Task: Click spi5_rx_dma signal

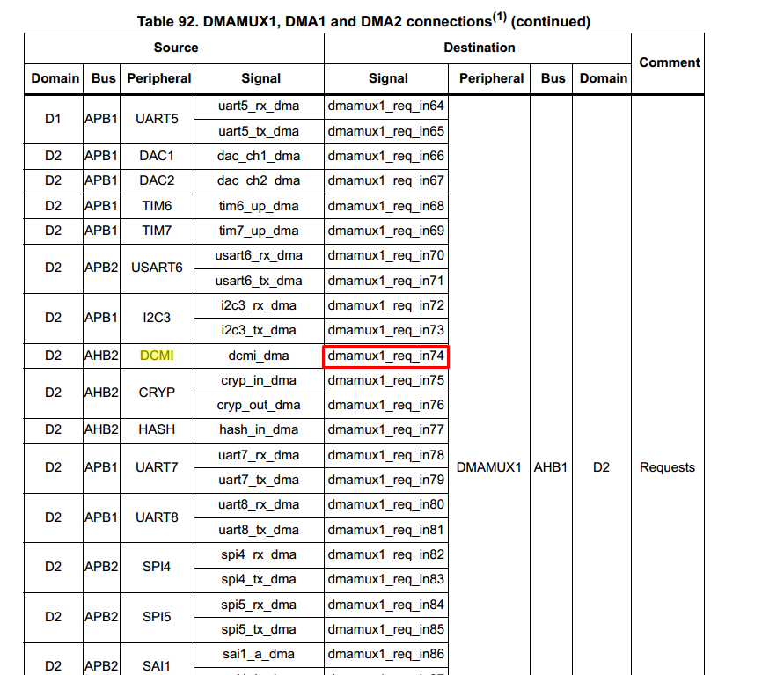Action: pyautogui.click(x=259, y=605)
